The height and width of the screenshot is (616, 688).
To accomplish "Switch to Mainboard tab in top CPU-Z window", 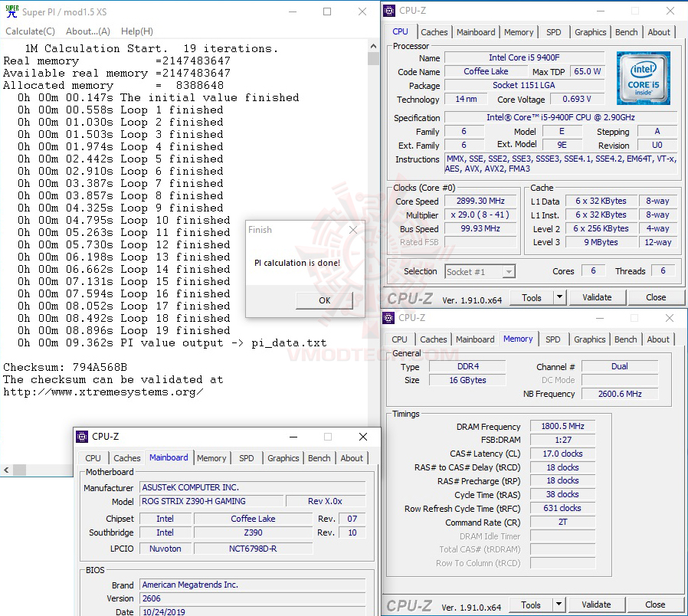I will click(x=476, y=32).
